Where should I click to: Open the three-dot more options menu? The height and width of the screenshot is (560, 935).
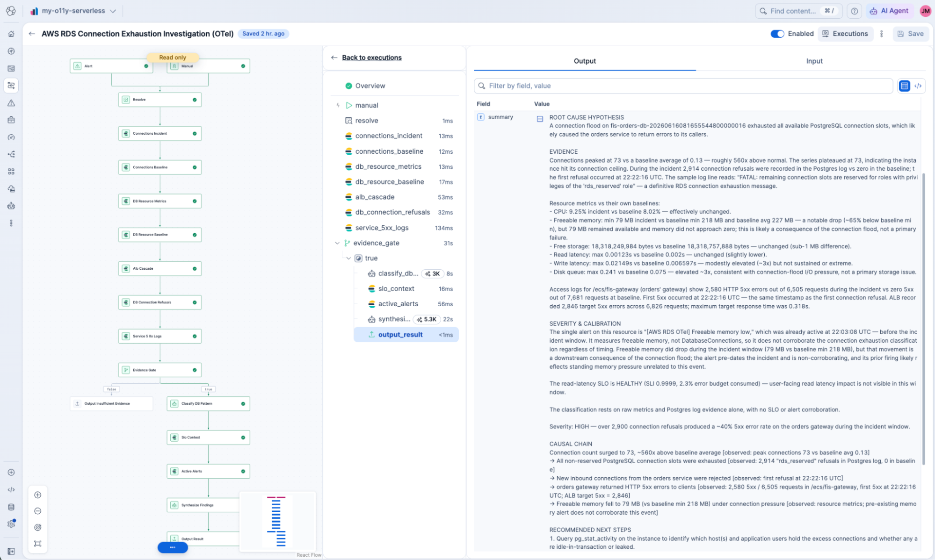[x=881, y=34]
